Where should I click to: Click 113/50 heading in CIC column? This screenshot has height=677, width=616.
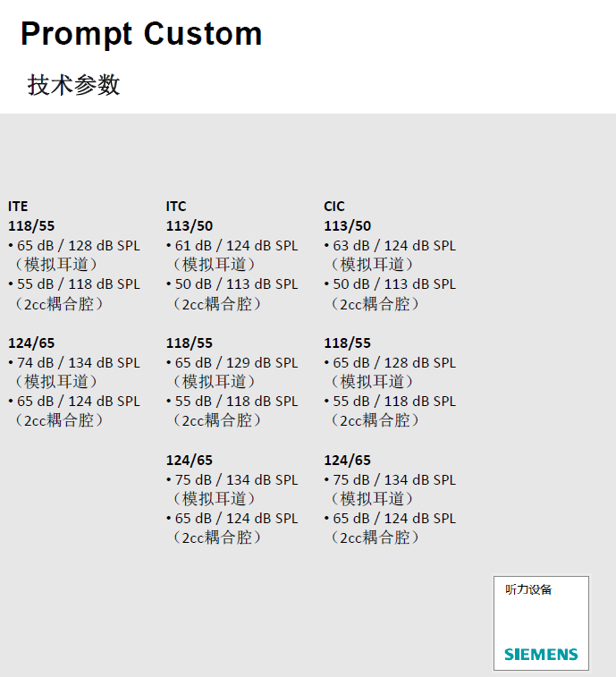click(347, 226)
